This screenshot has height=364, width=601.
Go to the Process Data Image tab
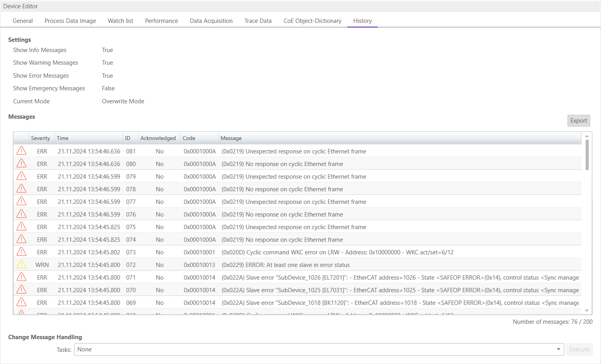pyautogui.click(x=70, y=21)
